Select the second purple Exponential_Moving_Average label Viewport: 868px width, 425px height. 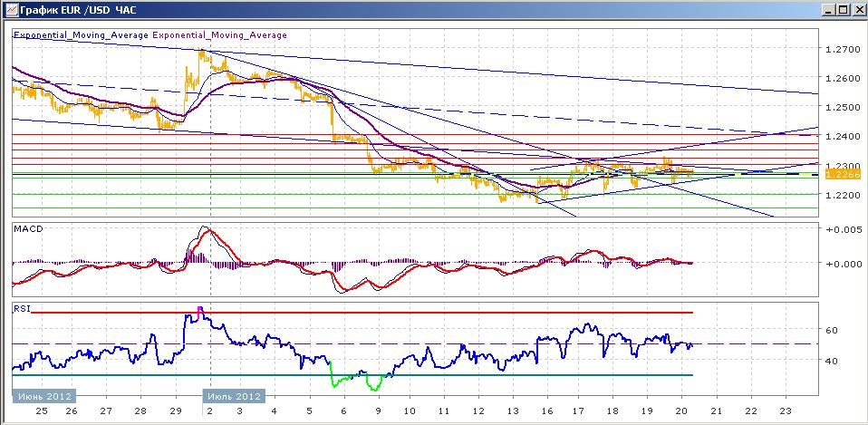(219, 34)
